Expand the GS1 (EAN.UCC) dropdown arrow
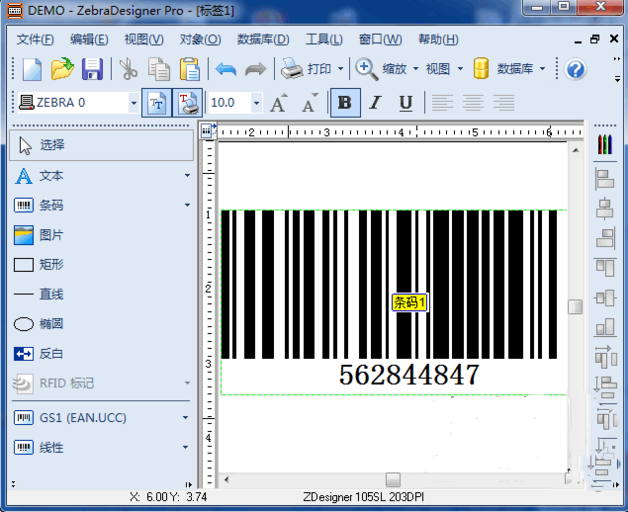Viewport: 628px width, 512px height. [185, 417]
